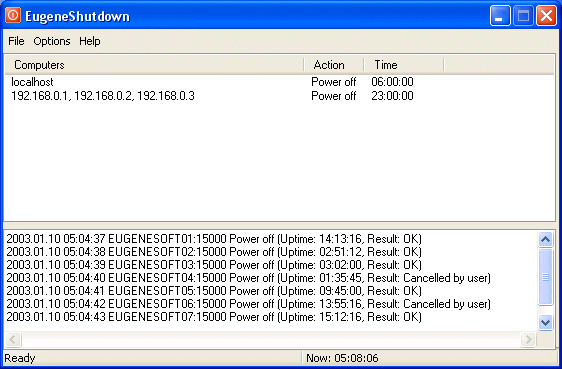Click the EUGENESOFT06 cancelled log entry
This screenshot has width=562, height=369.
(248, 304)
